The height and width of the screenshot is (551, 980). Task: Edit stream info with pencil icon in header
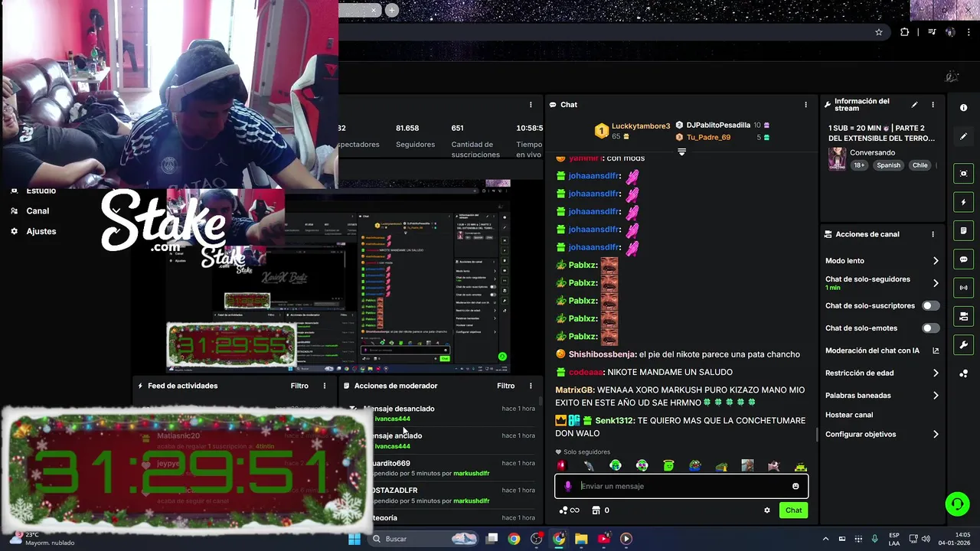[914, 105]
